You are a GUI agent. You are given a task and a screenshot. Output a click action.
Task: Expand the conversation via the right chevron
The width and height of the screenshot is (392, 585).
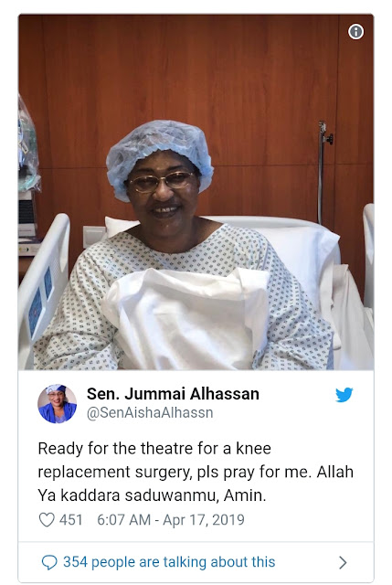click(343, 563)
